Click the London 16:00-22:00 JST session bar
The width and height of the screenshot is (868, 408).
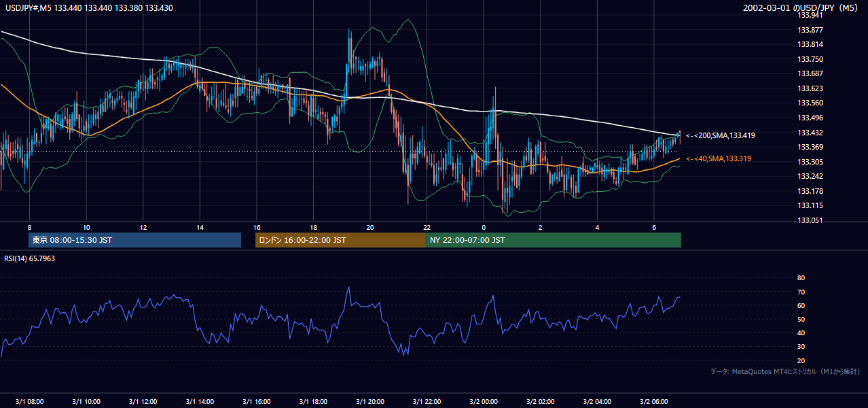pos(340,240)
